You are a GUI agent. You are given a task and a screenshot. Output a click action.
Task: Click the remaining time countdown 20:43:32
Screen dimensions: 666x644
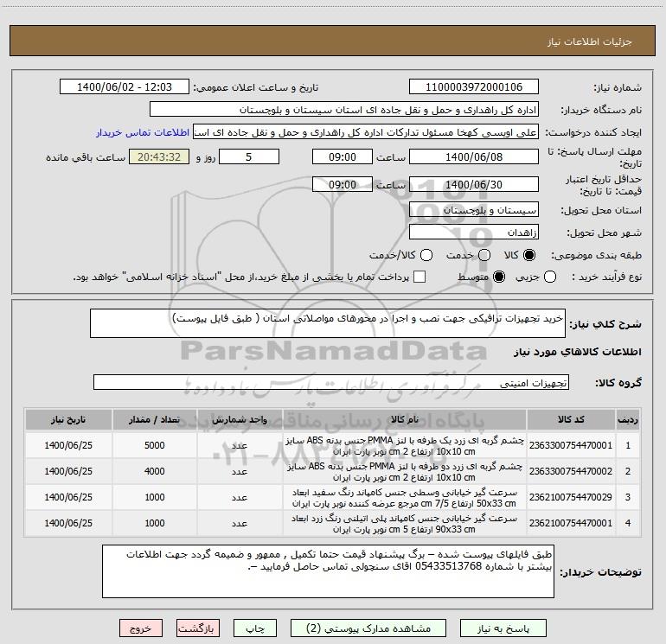159,157
